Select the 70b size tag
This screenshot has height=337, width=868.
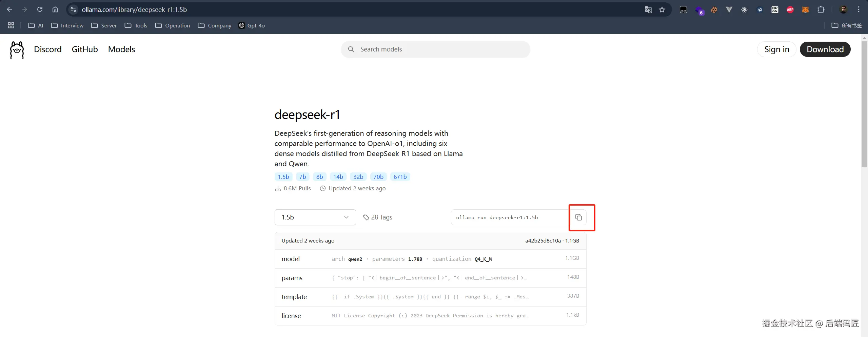pyautogui.click(x=378, y=177)
